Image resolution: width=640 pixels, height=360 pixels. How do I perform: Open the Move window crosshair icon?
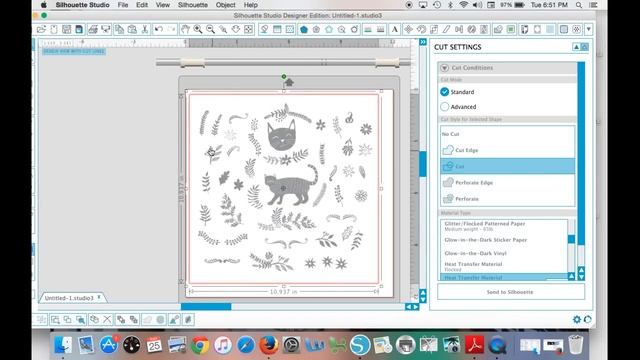click(x=408, y=29)
